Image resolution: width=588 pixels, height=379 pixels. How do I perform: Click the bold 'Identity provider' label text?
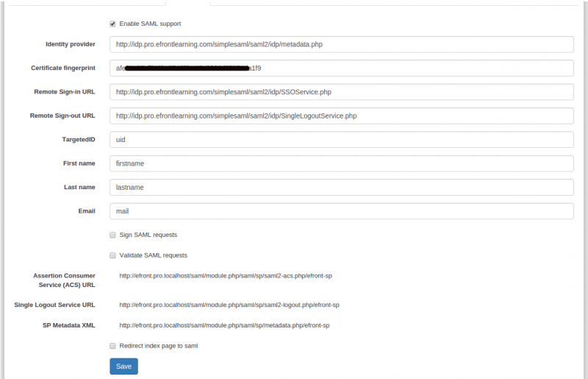[71, 44]
